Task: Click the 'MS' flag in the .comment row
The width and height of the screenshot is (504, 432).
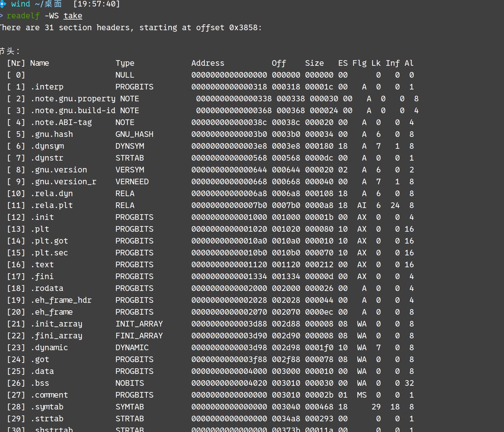Action: point(362,395)
